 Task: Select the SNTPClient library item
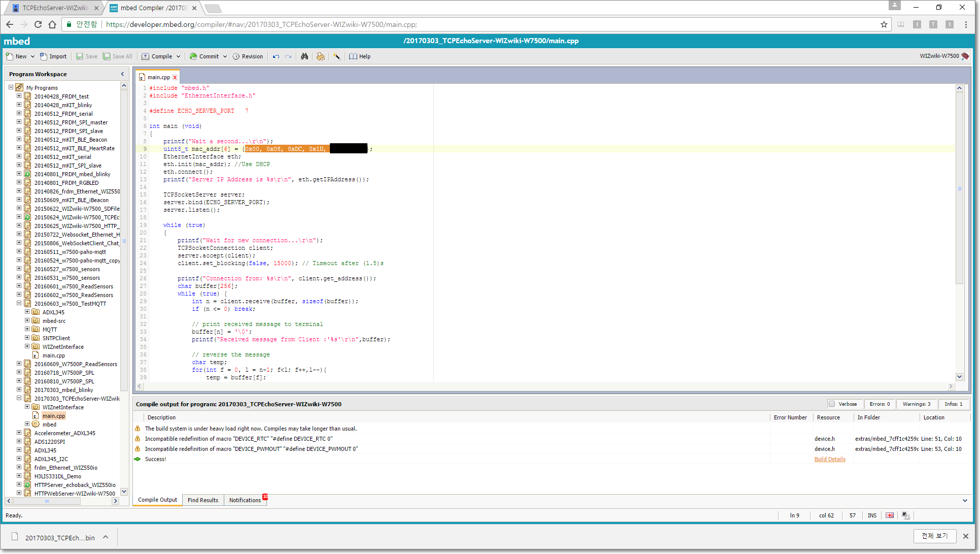[x=56, y=338]
